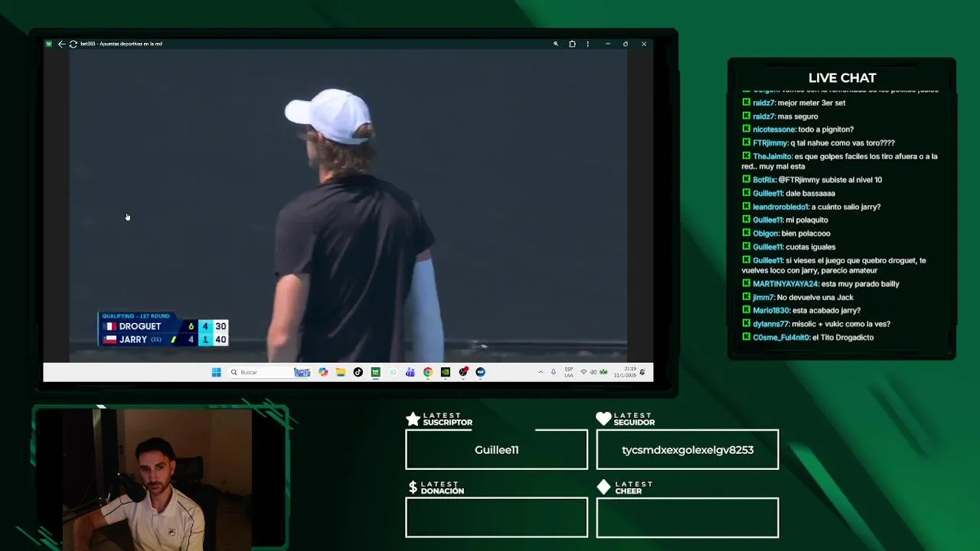Click jimm7's chat username
The width and height of the screenshot is (980, 551).
pyautogui.click(x=763, y=297)
